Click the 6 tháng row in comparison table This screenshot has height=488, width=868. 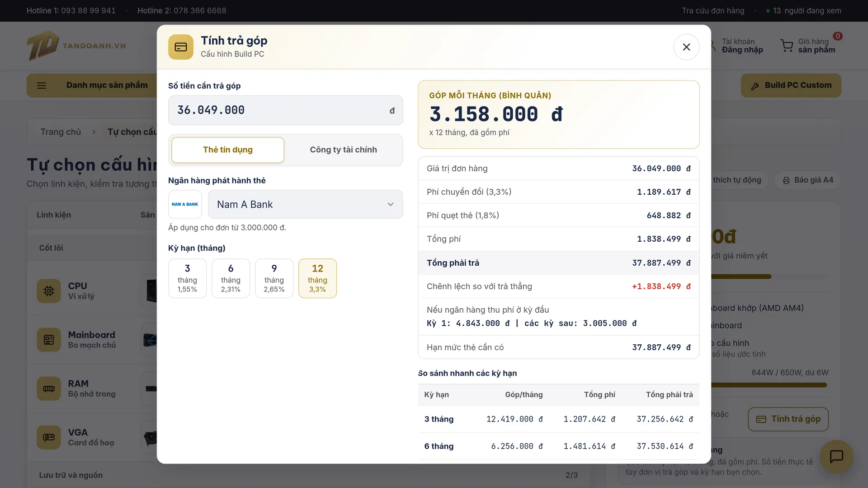(x=558, y=446)
